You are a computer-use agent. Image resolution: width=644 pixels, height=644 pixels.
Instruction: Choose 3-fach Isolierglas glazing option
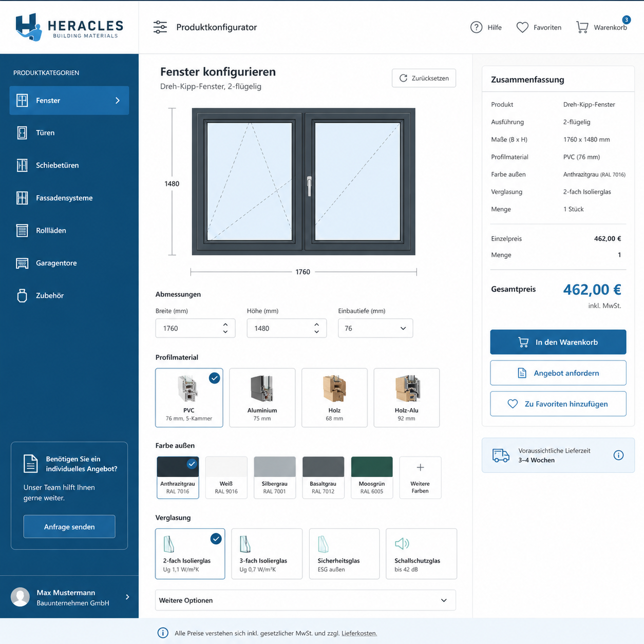pyautogui.click(x=267, y=554)
